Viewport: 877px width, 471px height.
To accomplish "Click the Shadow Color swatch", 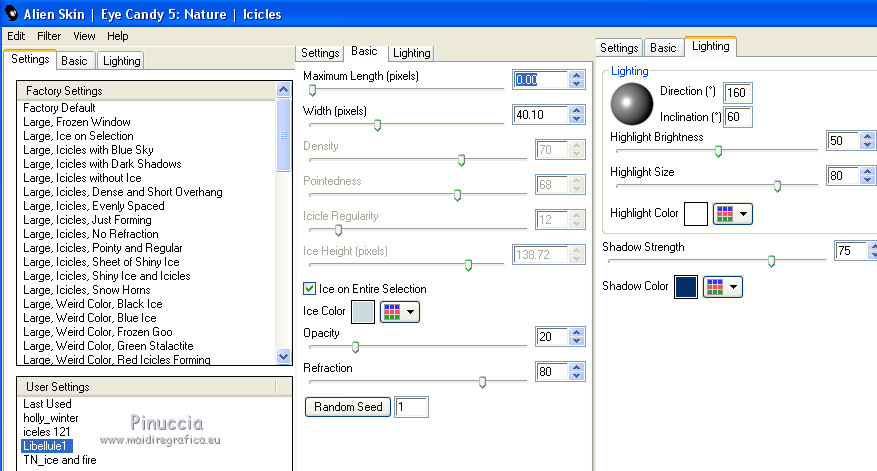I will (686, 287).
